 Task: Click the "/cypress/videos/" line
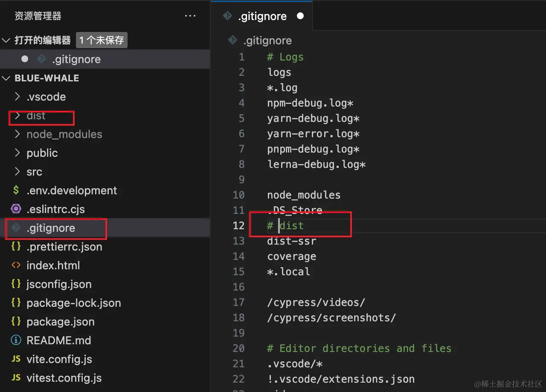[317, 303]
